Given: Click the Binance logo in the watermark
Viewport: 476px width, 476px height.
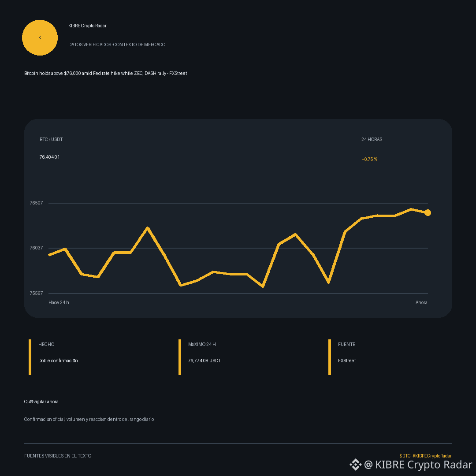Looking at the screenshot, I should [356, 465].
